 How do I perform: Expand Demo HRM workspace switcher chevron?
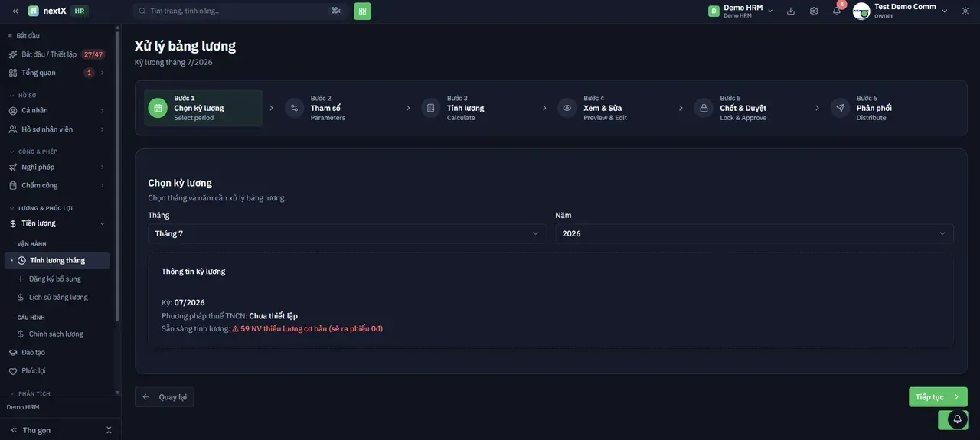pos(770,11)
